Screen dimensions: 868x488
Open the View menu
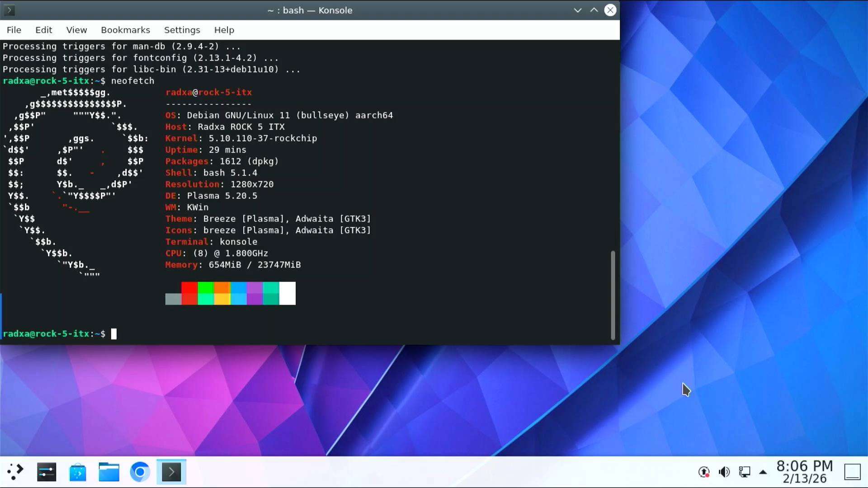point(76,30)
